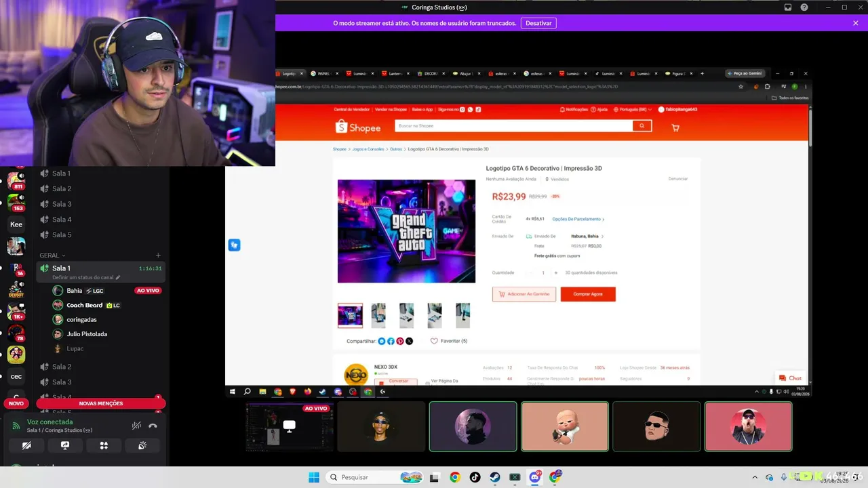Share the product on Facebook
Viewport: 868px width, 488px height.
tap(391, 341)
